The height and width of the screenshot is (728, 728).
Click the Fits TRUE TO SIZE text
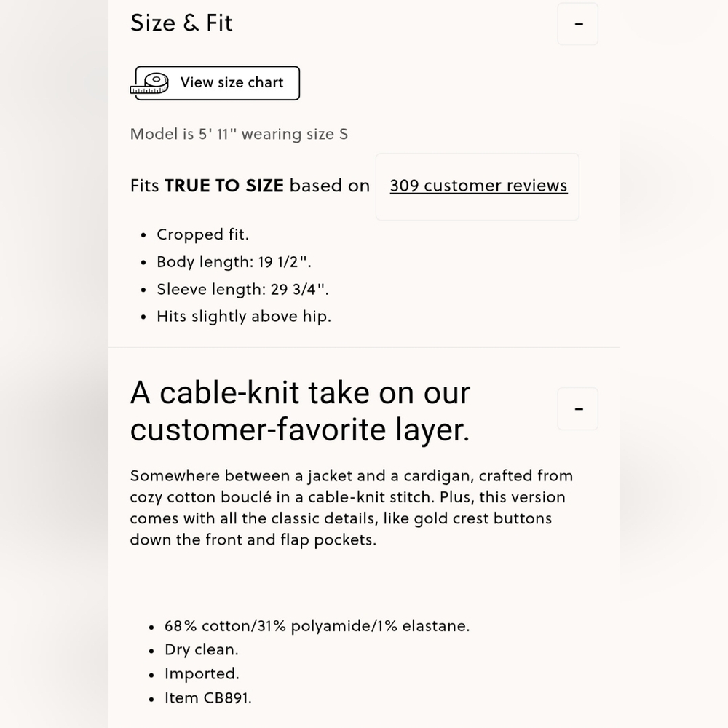pyautogui.click(x=250, y=186)
